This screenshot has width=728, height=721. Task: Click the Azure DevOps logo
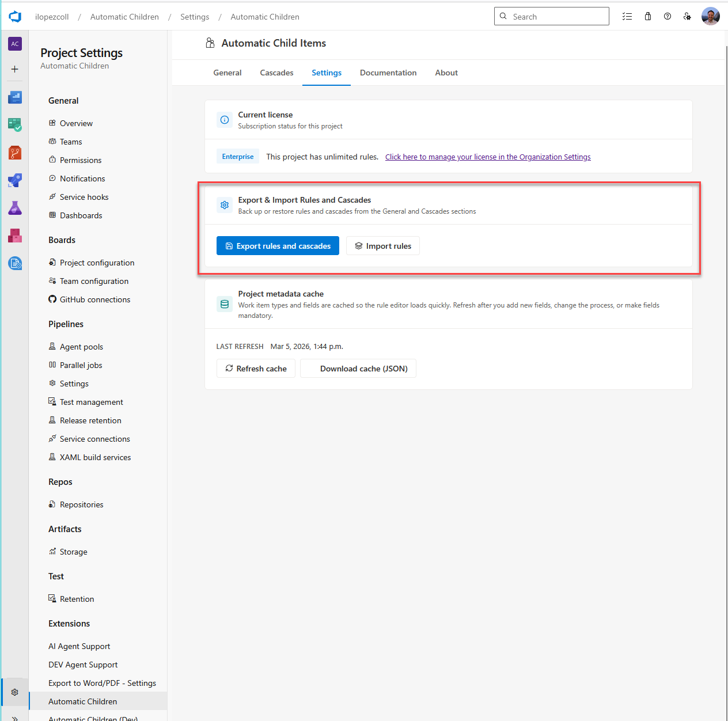[15, 16]
